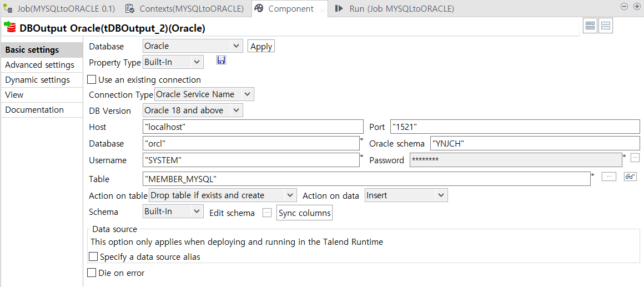The image size is (644, 287).
Task: Open the Password edit ellipsis button
Action: pyautogui.click(x=635, y=157)
